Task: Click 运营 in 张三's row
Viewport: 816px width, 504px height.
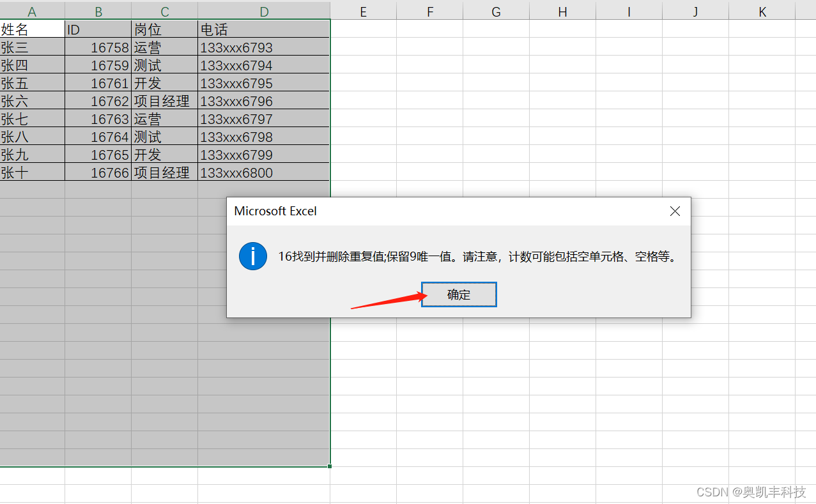Action: tap(165, 47)
